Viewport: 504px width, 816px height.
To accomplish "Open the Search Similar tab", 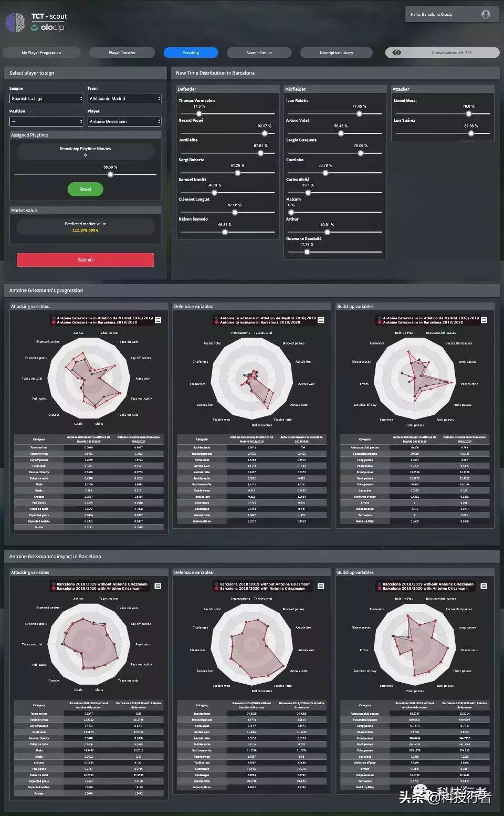I will [x=259, y=53].
